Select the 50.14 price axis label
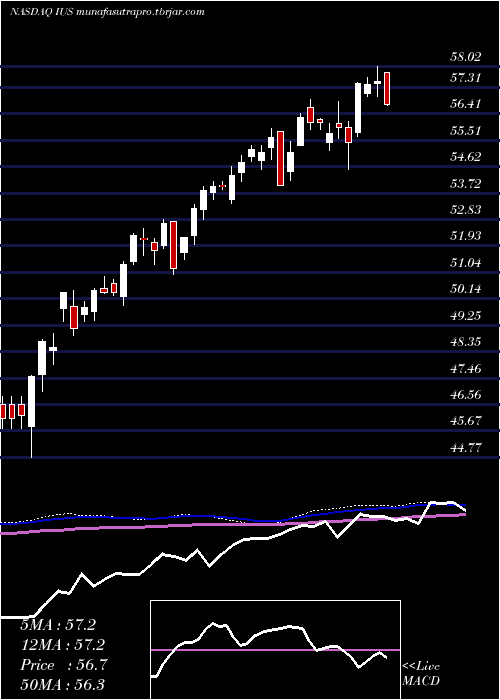Image resolution: width=500 pixels, height=700 pixels. point(466,289)
